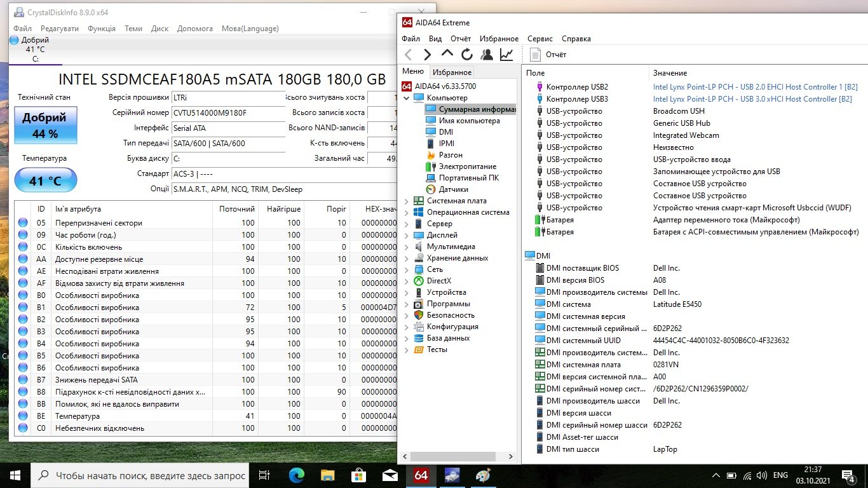Select Датчики in the AIDA64 tree
868x488 pixels.
click(x=453, y=189)
